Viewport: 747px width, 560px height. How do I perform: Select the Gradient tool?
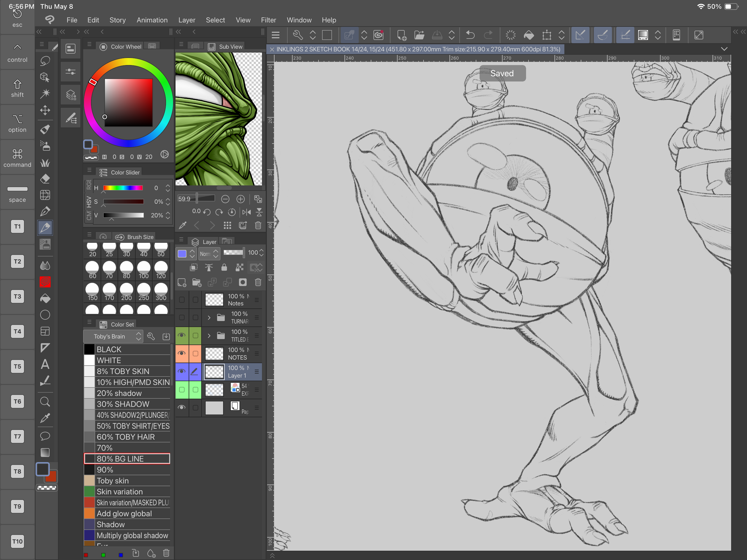(x=45, y=453)
